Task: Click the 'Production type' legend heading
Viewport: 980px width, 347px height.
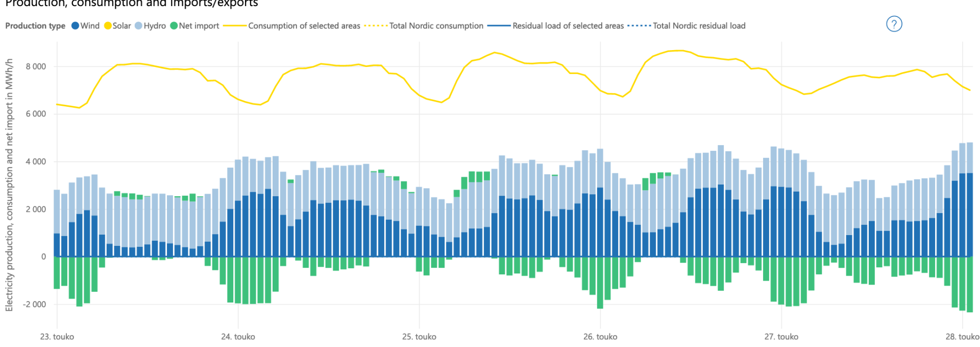Action: point(35,26)
